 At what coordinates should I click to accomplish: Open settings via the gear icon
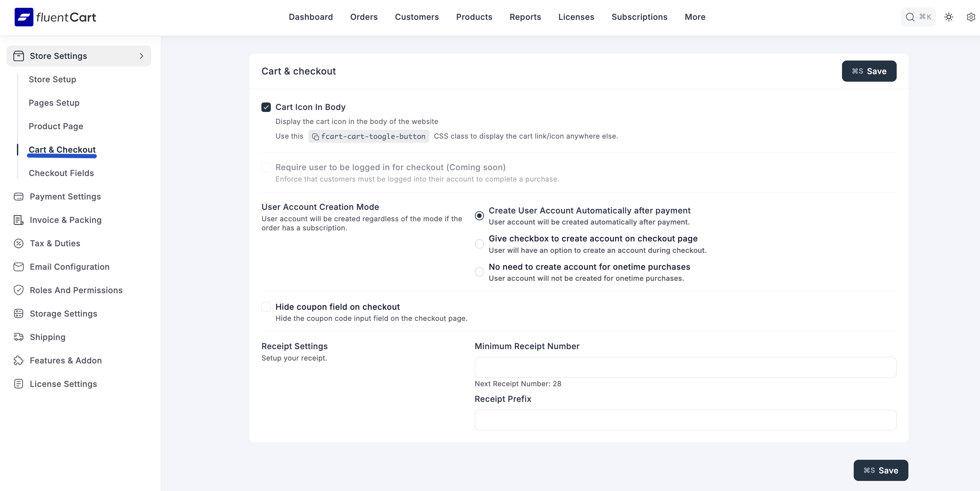971,17
